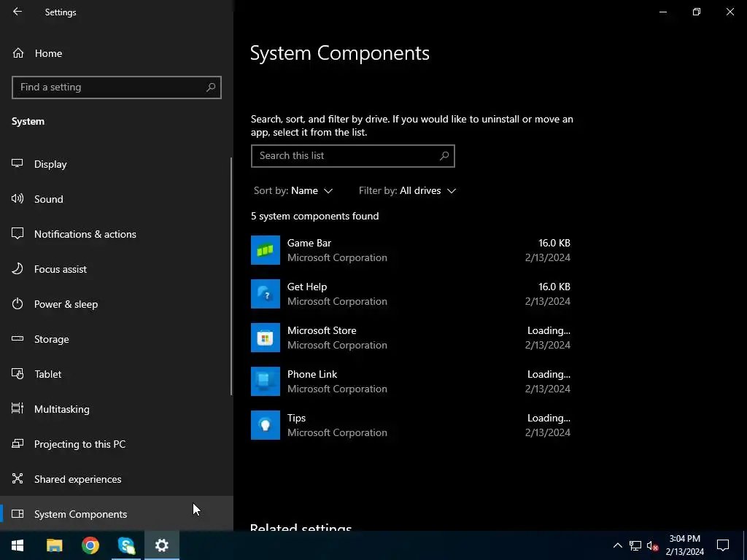
Task: Select Tablet in the sidebar
Action: (x=47, y=374)
